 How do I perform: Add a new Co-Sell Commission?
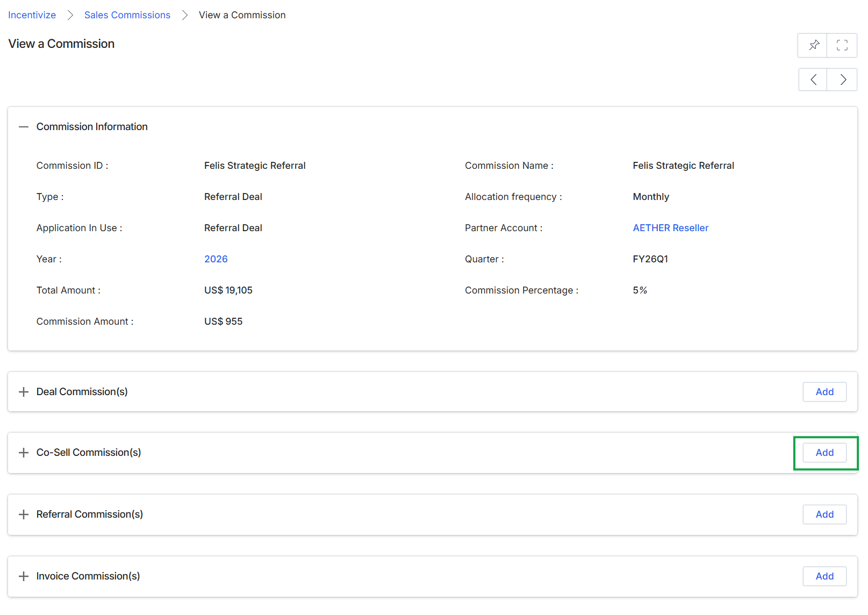pos(824,453)
